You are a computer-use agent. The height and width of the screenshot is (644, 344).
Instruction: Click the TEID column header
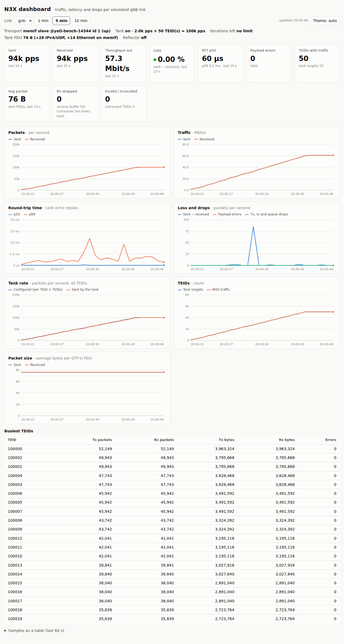[12, 440]
